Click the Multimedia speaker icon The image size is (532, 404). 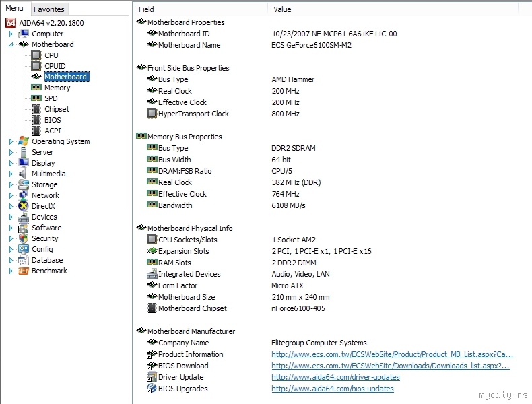[x=24, y=174]
